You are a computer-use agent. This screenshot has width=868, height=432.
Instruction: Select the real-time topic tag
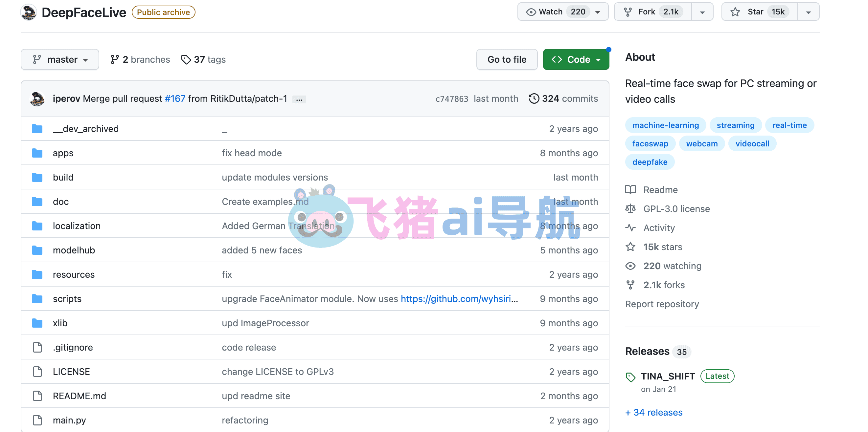(789, 125)
